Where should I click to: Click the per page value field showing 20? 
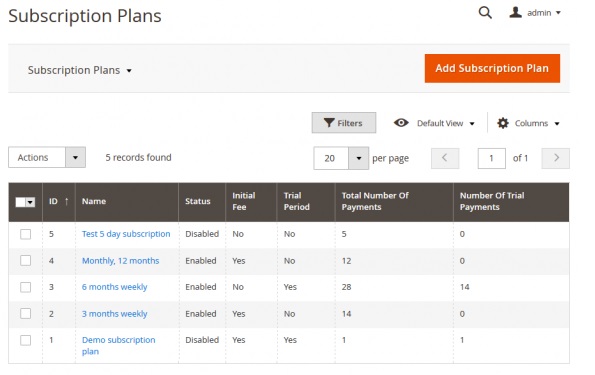point(331,158)
